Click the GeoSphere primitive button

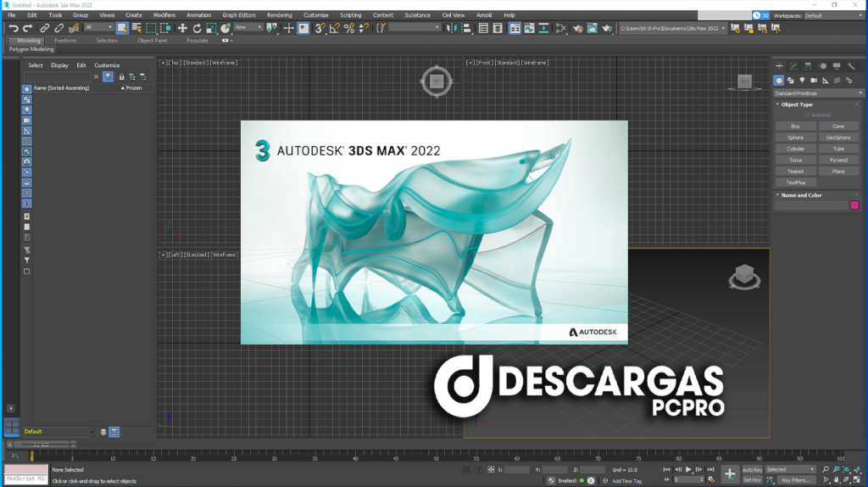[838, 137]
